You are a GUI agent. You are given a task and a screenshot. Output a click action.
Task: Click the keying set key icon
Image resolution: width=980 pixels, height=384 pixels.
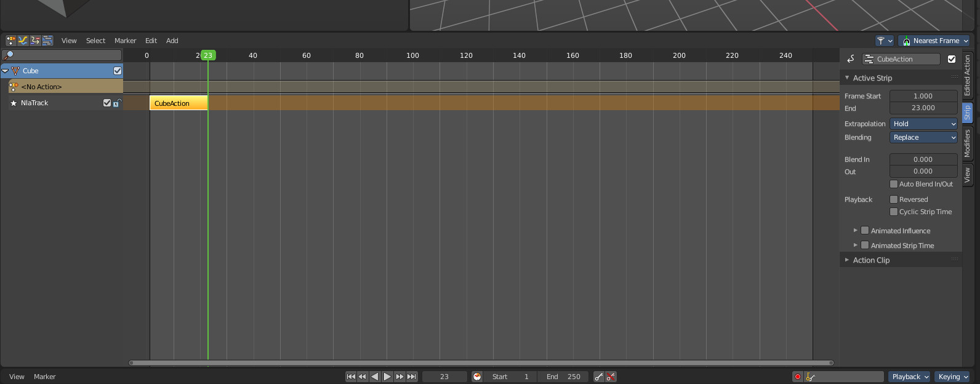coord(810,377)
